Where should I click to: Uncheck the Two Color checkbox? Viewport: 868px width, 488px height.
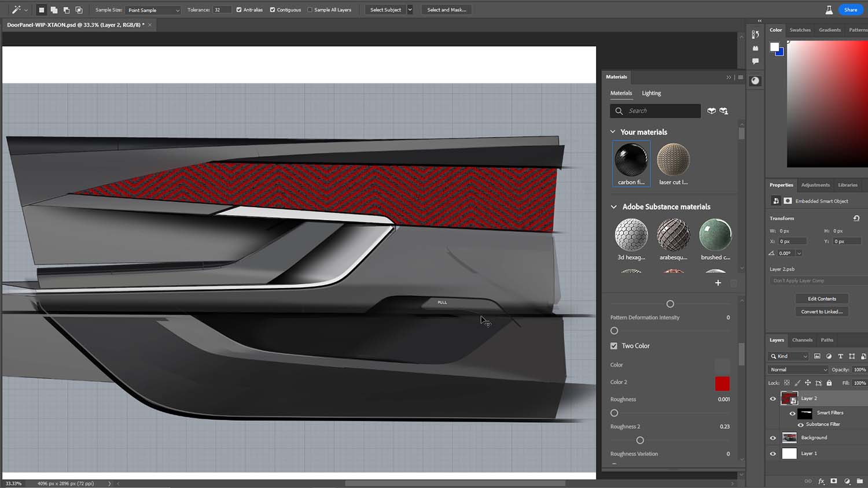[x=614, y=346]
